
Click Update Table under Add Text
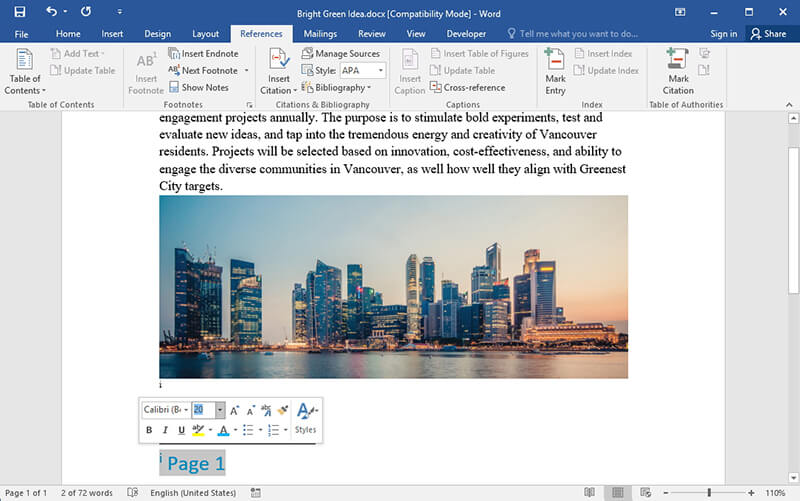(x=83, y=70)
